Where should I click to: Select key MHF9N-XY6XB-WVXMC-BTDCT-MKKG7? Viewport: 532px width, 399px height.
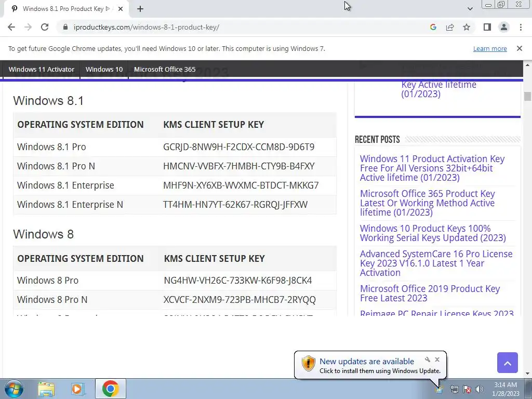pyautogui.click(x=241, y=185)
